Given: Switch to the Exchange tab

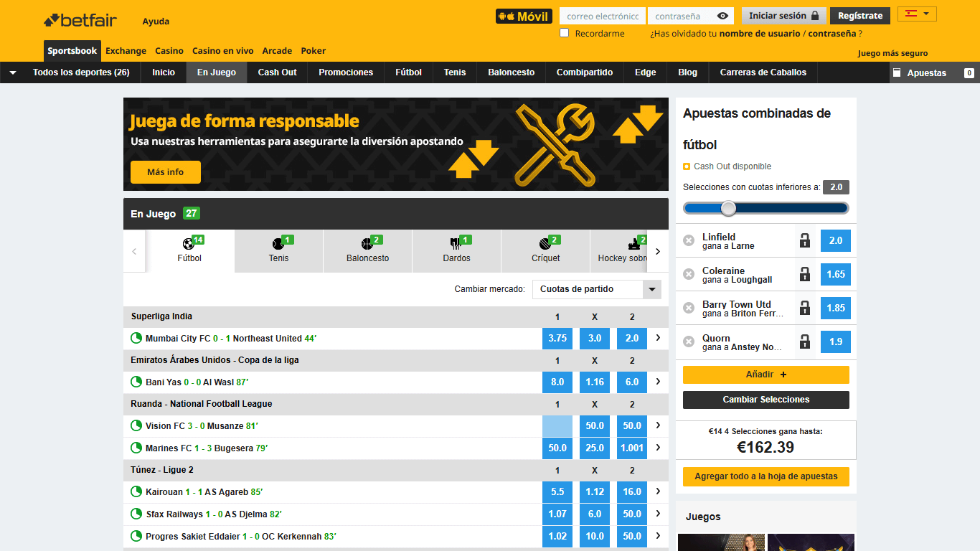Looking at the screenshot, I should click(126, 51).
